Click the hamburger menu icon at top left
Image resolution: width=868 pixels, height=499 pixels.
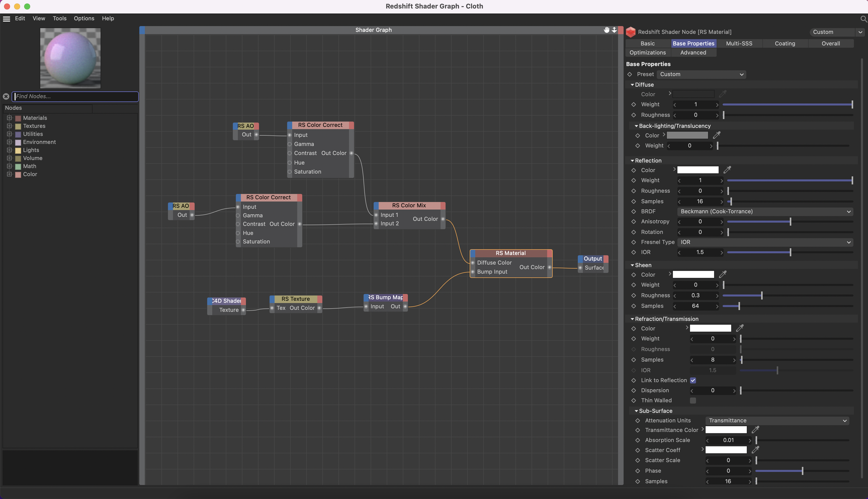pos(6,19)
